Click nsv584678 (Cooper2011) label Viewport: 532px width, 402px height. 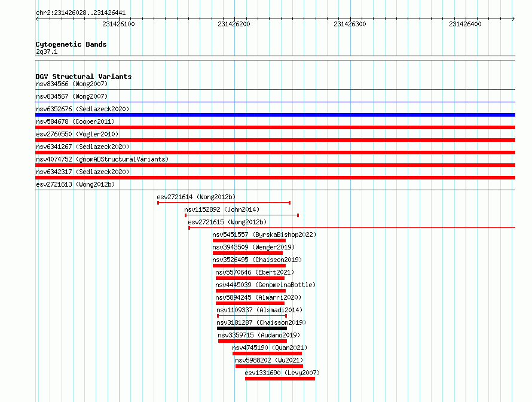tap(75, 121)
